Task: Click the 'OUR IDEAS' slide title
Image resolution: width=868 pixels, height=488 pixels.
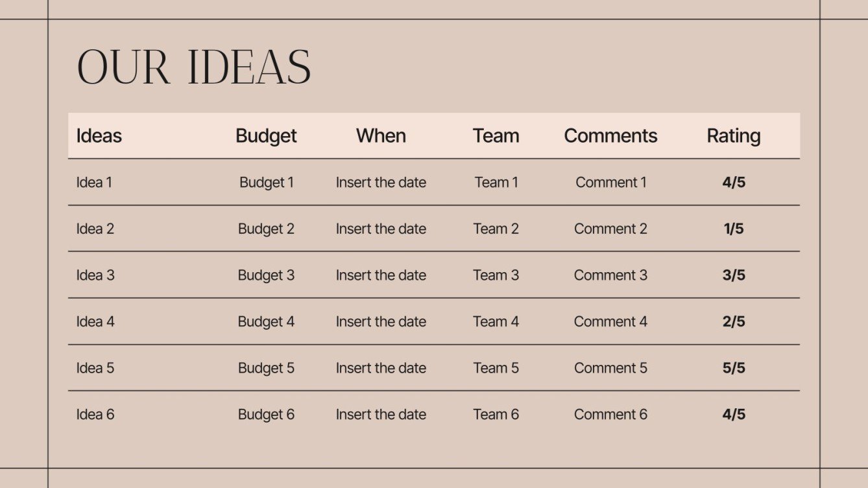Action: click(194, 67)
